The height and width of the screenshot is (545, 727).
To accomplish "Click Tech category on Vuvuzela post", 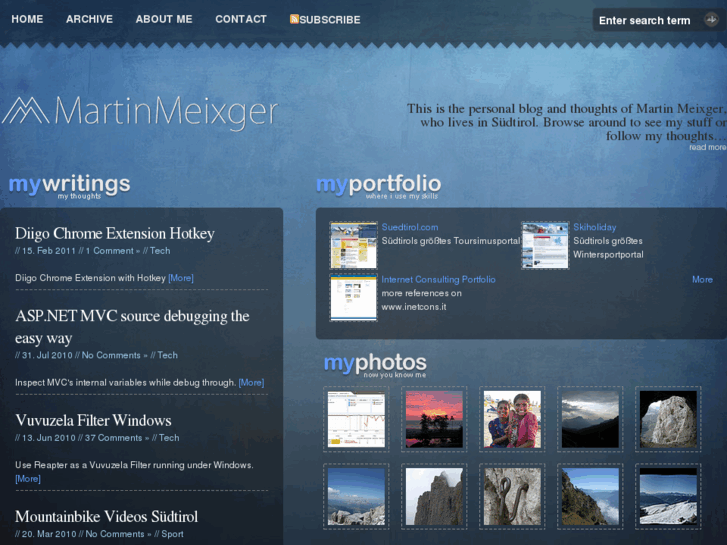I will (x=169, y=438).
